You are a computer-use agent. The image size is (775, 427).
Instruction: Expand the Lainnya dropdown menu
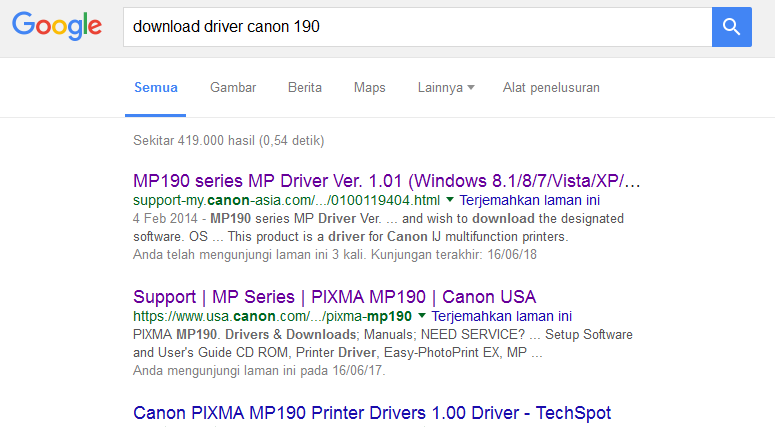[446, 87]
